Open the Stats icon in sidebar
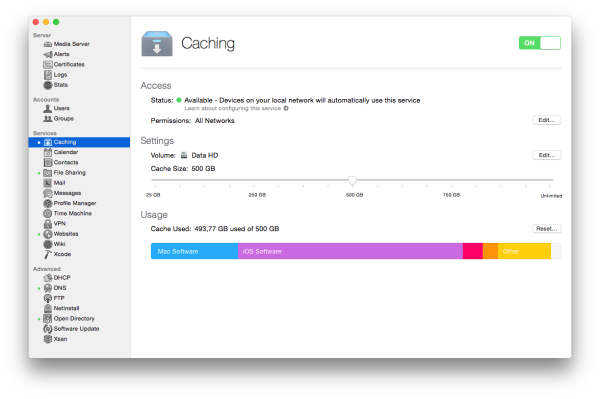Screen dimensions: 600x399 (x=47, y=85)
